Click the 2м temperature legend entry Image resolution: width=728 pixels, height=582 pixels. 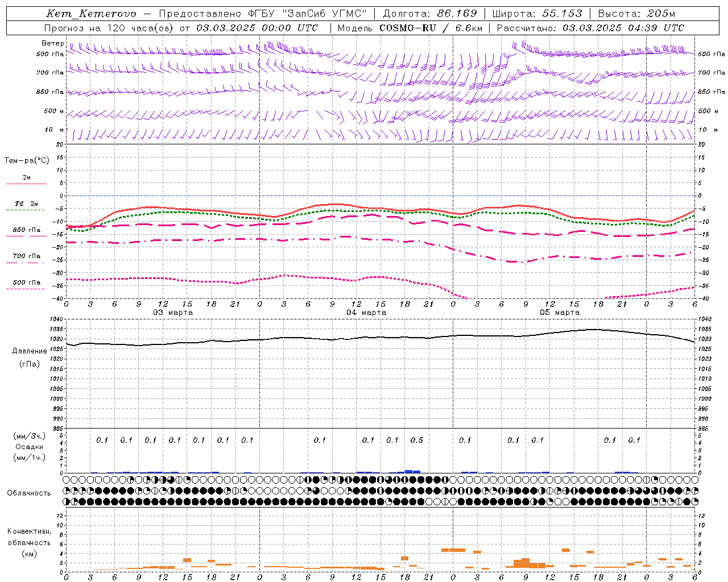(26, 178)
